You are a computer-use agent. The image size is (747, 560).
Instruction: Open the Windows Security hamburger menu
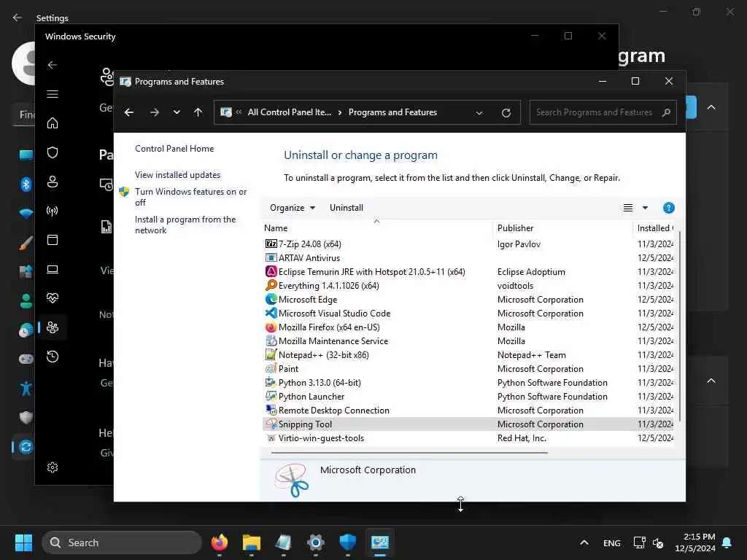point(53,94)
